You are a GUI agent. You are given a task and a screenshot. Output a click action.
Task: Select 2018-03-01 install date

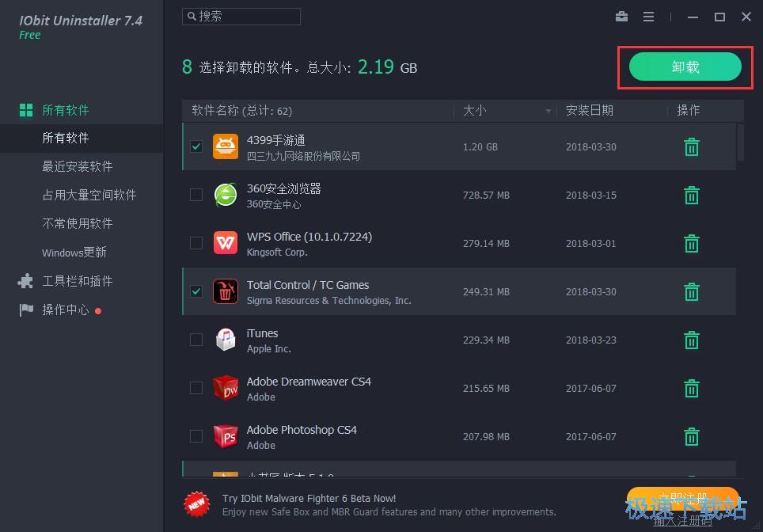tap(590, 243)
